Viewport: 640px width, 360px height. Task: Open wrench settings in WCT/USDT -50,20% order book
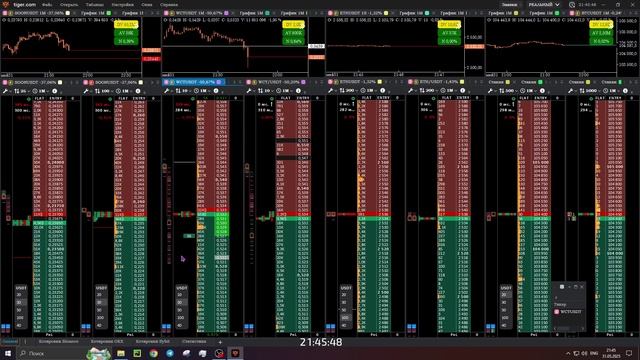(x=249, y=91)
